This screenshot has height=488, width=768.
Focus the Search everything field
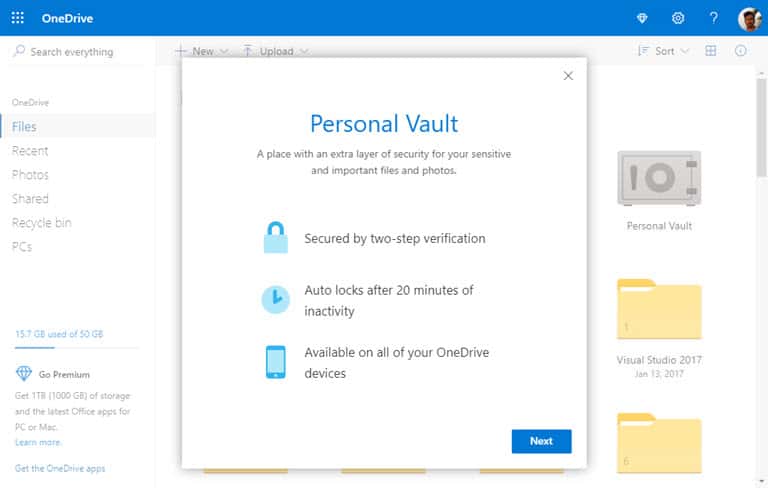click(x=78, y=51)
